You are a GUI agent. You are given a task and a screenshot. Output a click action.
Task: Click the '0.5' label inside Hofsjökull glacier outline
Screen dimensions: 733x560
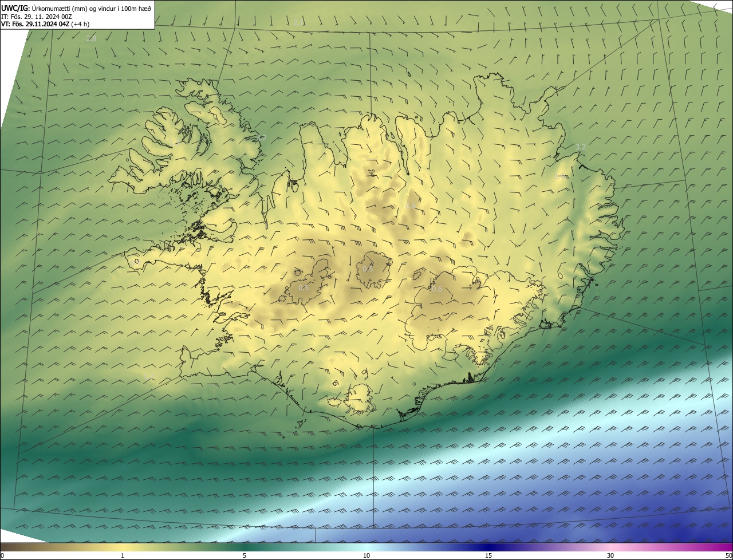tap(368, 269)
